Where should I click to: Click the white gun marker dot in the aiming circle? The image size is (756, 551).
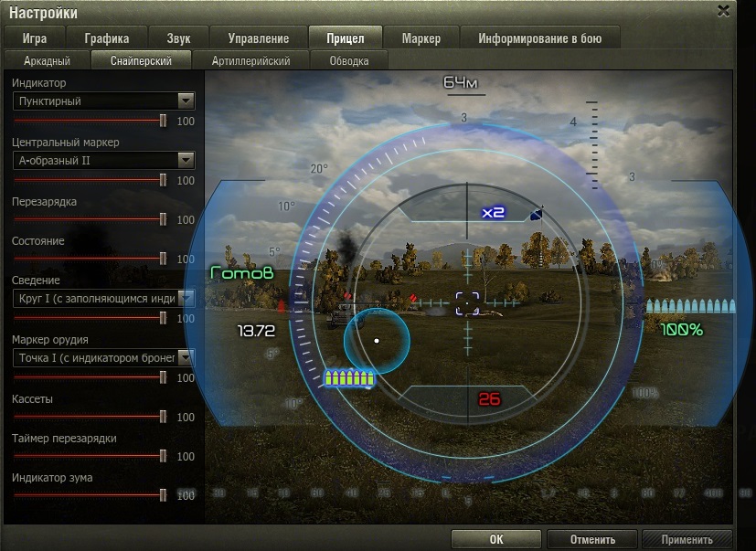(x=377, y=341)
